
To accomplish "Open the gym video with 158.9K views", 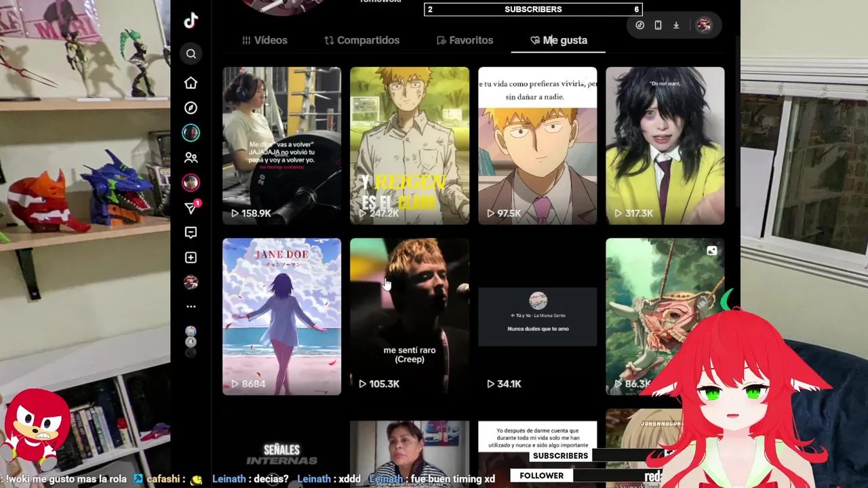I will [281, 145].
